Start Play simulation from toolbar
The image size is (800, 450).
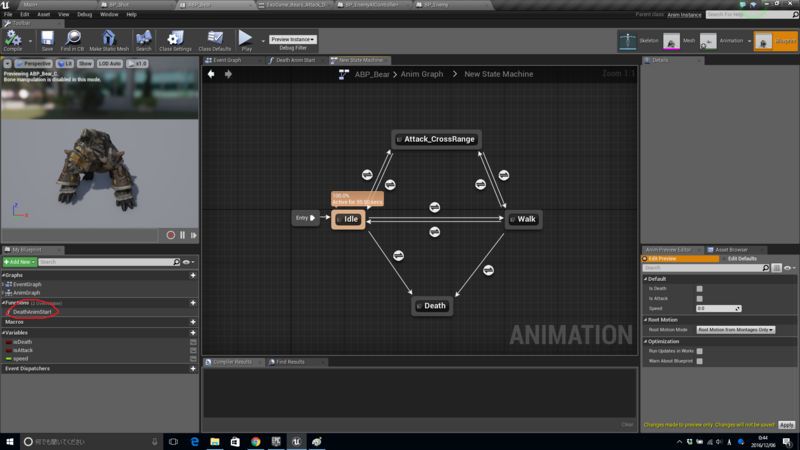click(246, 40)
